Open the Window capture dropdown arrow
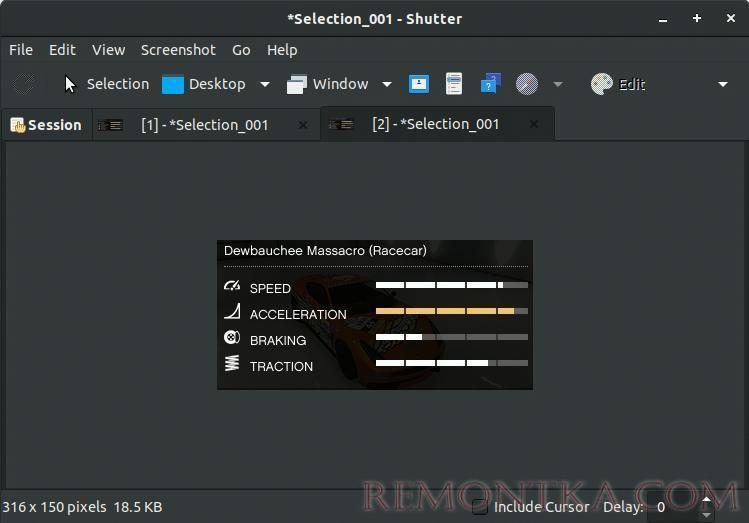 pyautogui.click(x=387, y=85)
